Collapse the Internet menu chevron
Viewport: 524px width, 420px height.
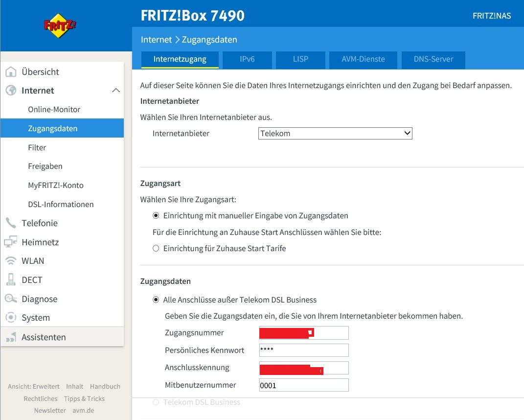116,90
